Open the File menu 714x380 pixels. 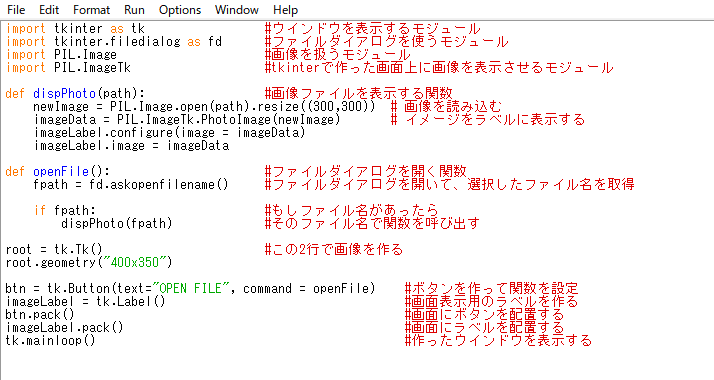[16, 10]
